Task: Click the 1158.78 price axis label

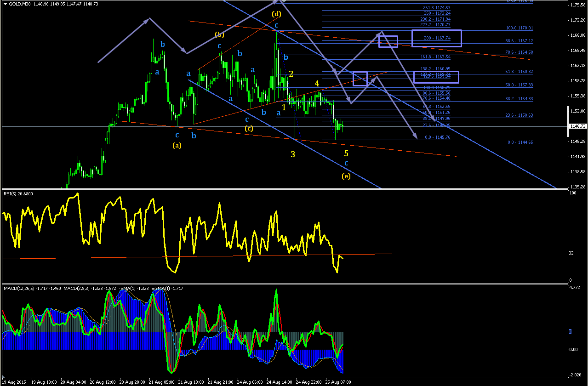Action: [x=579, y=81]
